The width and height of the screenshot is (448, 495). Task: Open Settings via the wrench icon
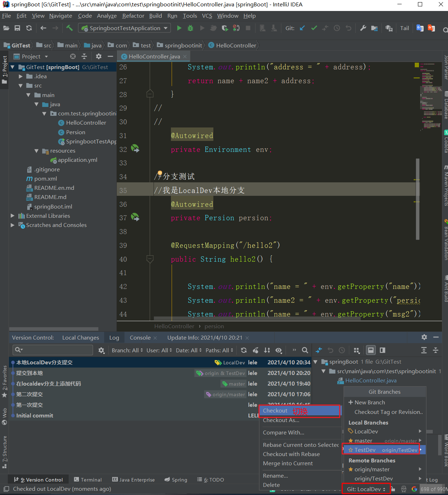tap(363, 28)
